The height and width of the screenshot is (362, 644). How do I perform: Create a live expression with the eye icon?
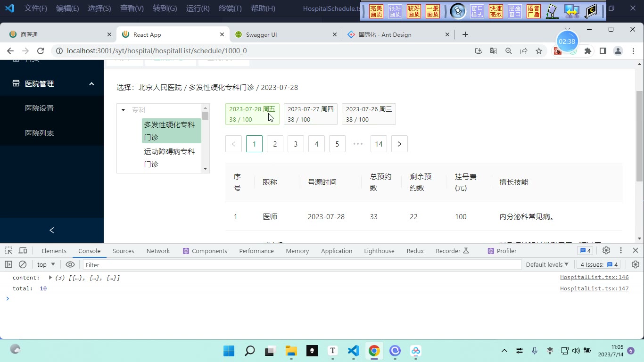pyautogui.click(x=70, y=264)
